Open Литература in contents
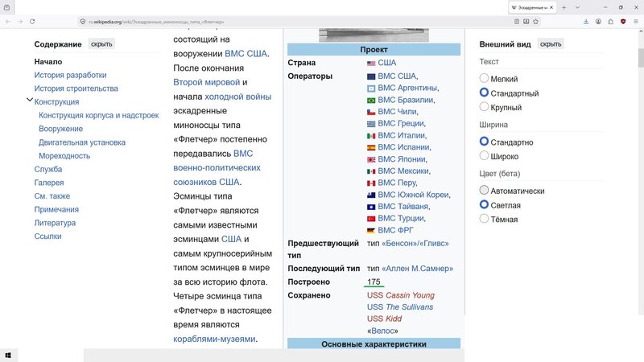Viewport: 644px width, 362px height. (x=55, y=223)
